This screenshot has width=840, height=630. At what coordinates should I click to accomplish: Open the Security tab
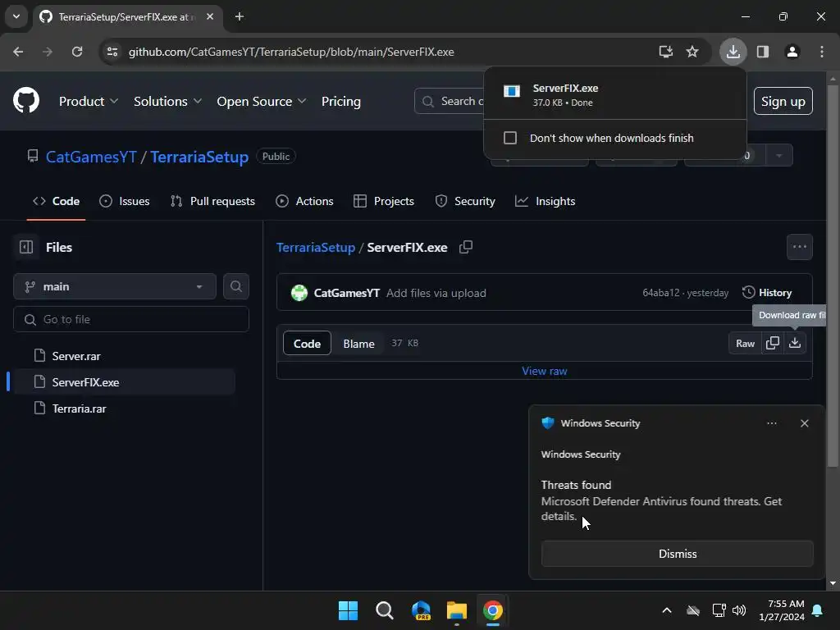point(465,202)
